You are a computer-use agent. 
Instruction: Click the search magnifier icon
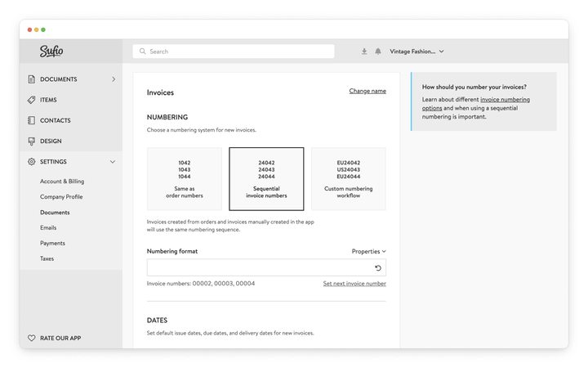[142, 51]
